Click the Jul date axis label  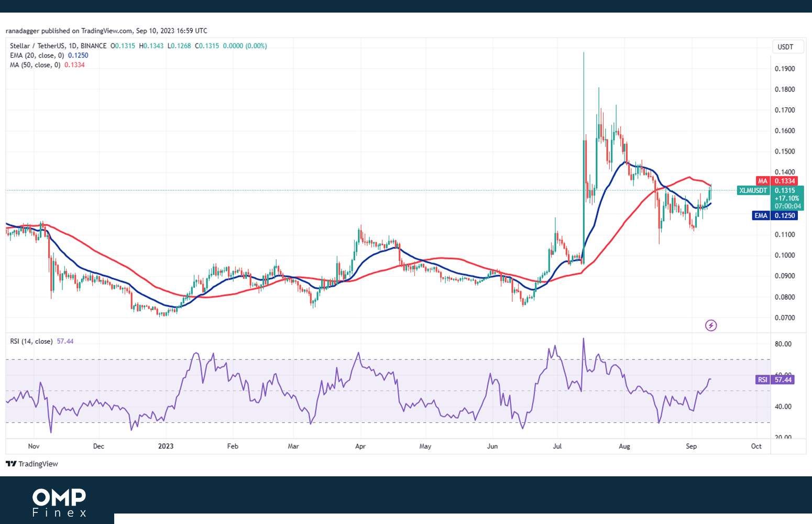[x=557, y=446]
